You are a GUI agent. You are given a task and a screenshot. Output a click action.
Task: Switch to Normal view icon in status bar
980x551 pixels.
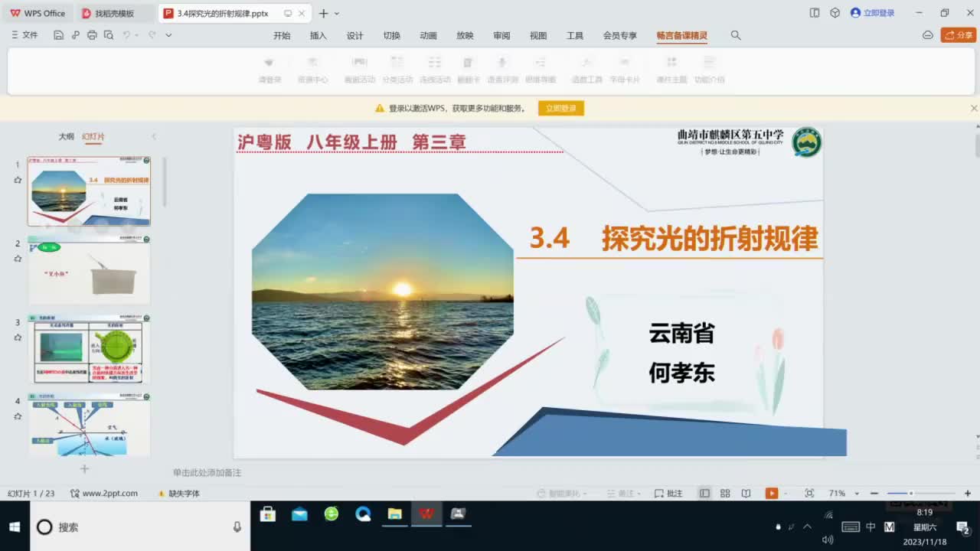pyautogui.click(x=704, y=494)
